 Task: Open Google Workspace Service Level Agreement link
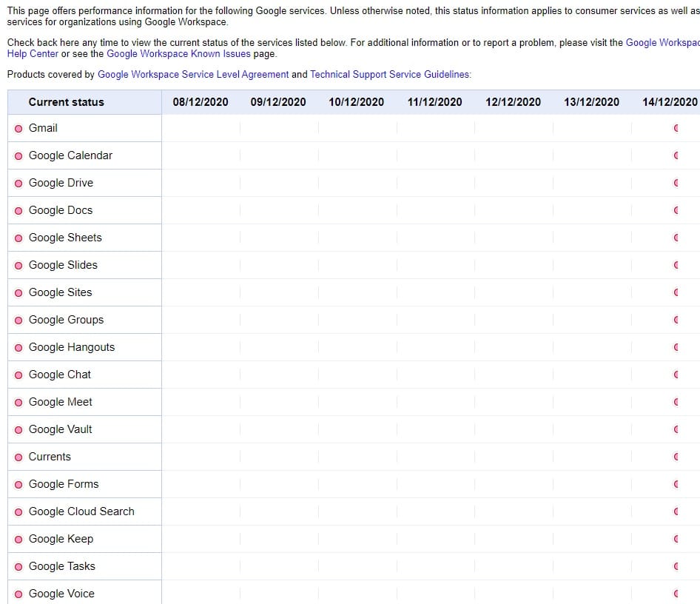tap(193, 74)
